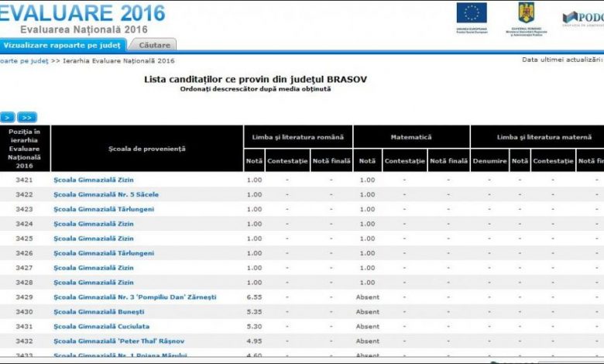Click the PODCA logo
Image resolution: width=604 pixels, height=364 pixels.
(583, 18)
